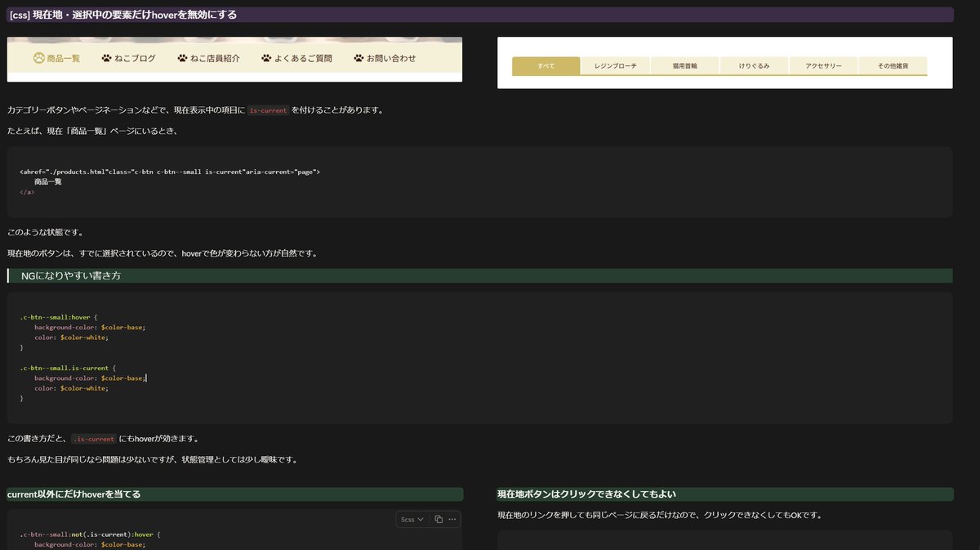Select the ねこブログ nav item in the image
Viewport: 980px width, 550px height.
click(x=128, y=58)
